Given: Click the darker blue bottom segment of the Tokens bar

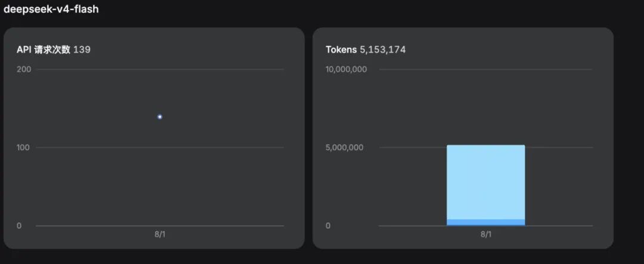Looking at the screenshot, I should (x=485, y=222).
